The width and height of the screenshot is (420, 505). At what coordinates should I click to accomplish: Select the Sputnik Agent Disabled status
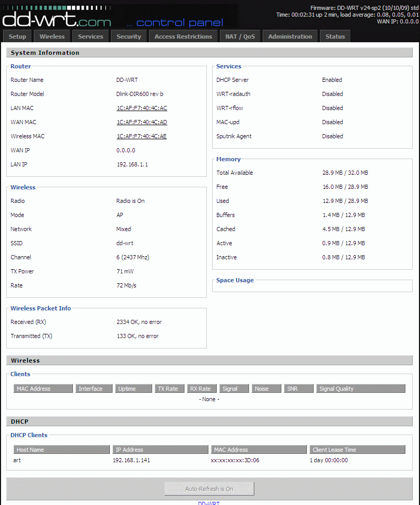[x=332, y=136]
